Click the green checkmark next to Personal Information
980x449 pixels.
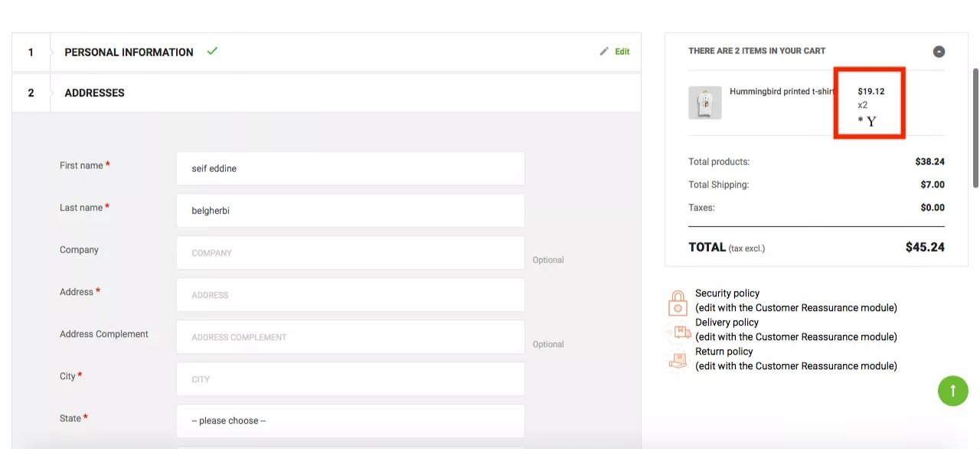point(212,51)
